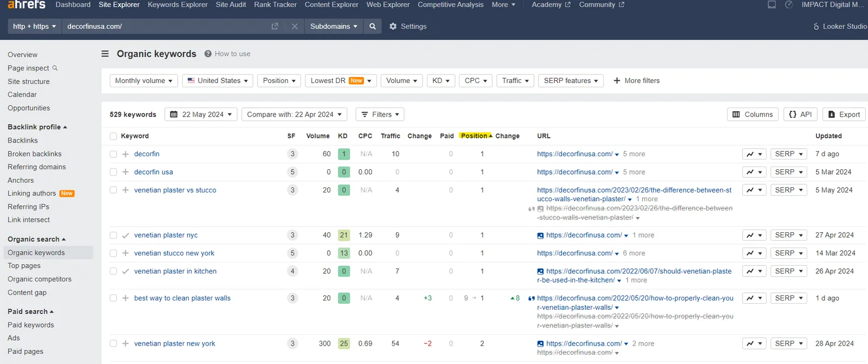Click plus icon beside best way to clean plaster walls
Screen dimensions: 868x364
[x=125, y=298]
